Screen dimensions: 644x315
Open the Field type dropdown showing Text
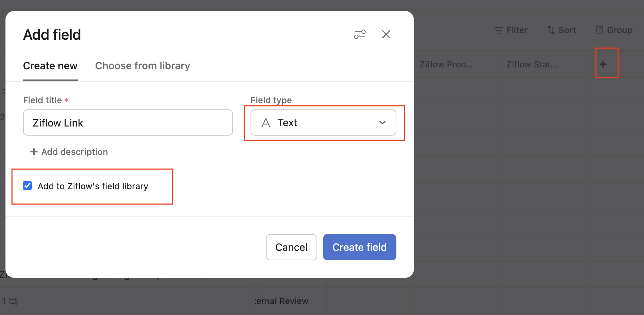coord(323,123)
